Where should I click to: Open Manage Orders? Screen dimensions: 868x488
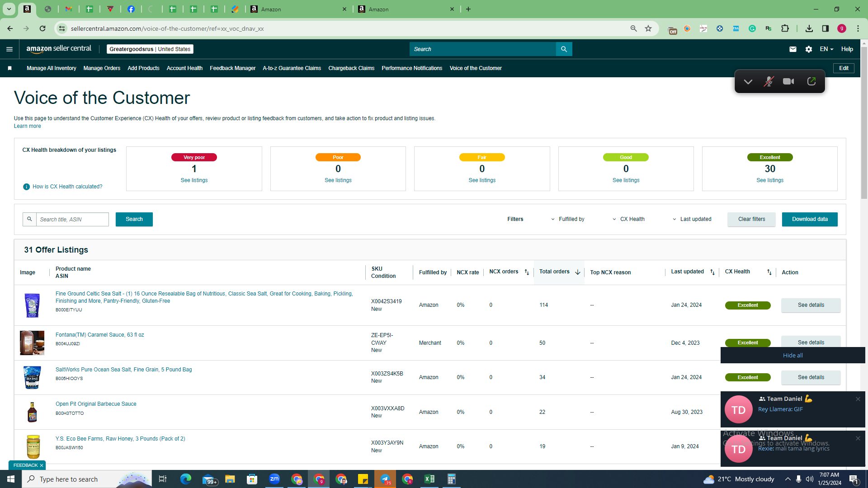click(102, 68)
